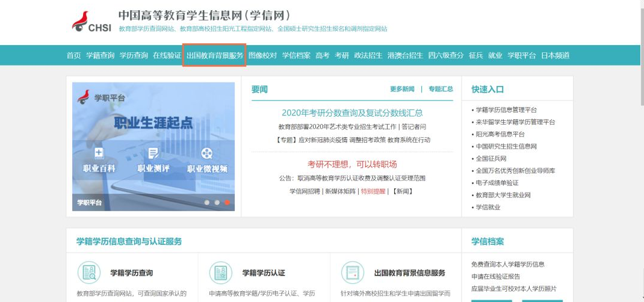This screenshot has width=644, height=302.
Task: Open 教育部大学生就业网 in quick entry
Action: coord(503,196)
